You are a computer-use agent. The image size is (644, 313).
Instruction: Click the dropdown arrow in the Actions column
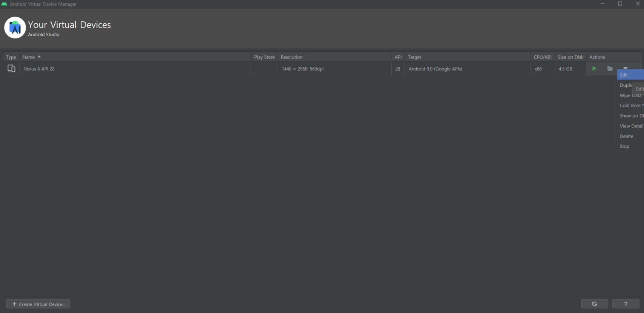coord(626,68)
